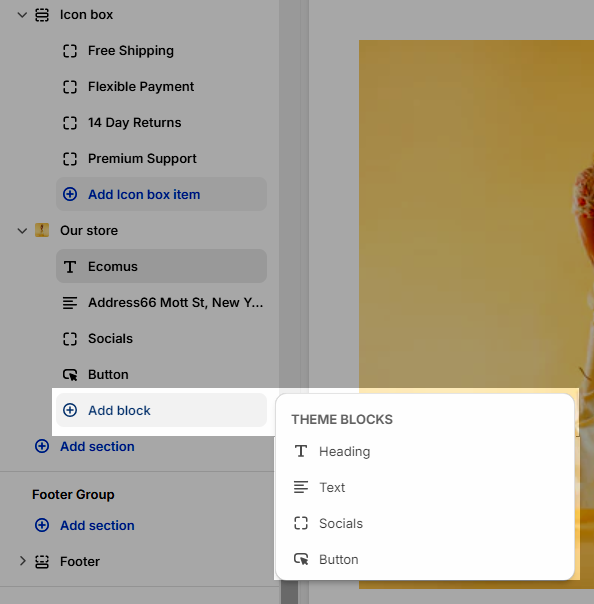Viewport: 594px width, 604px height.
Task: Expand the Footer section
Action: [x=22, y=561]
